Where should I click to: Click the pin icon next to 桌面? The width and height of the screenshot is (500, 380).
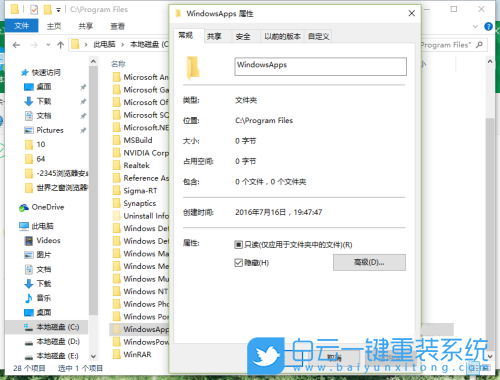tap(83, 87)
